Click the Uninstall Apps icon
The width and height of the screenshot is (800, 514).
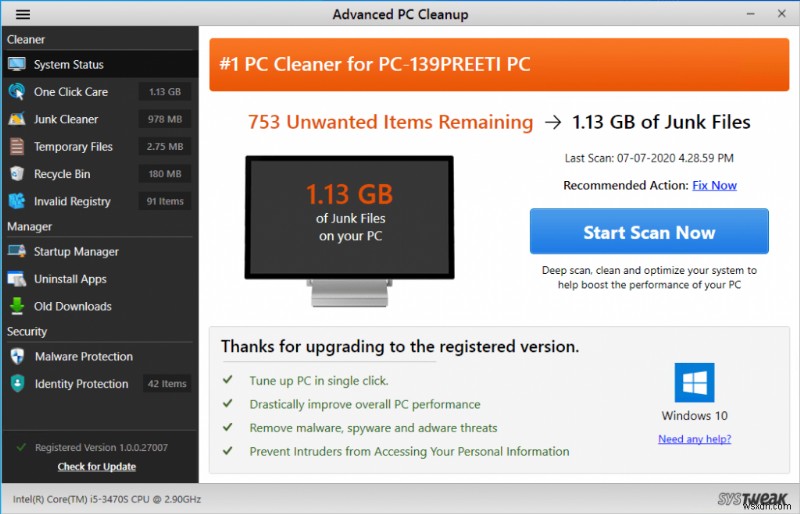pos(16,279)
